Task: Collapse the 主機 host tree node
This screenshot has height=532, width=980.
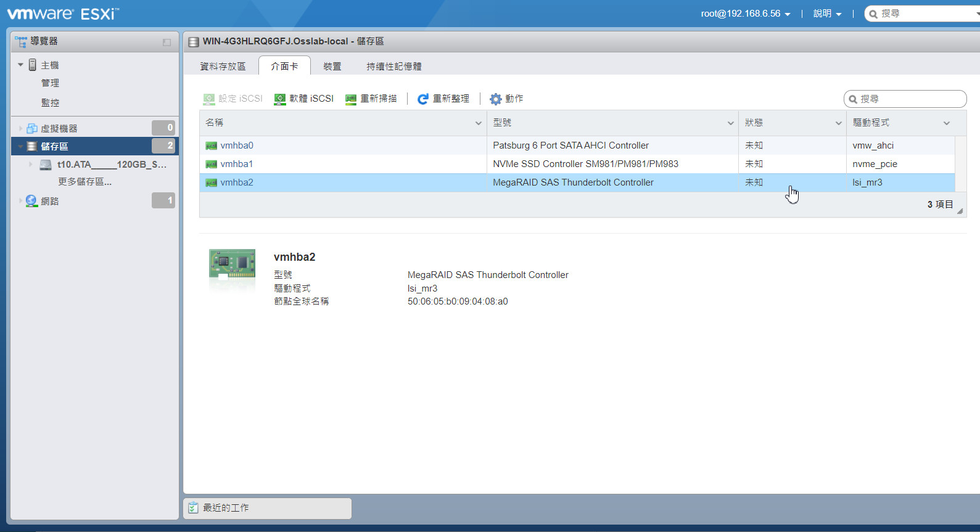Action: pyautogui.click(x=20, y=65)
